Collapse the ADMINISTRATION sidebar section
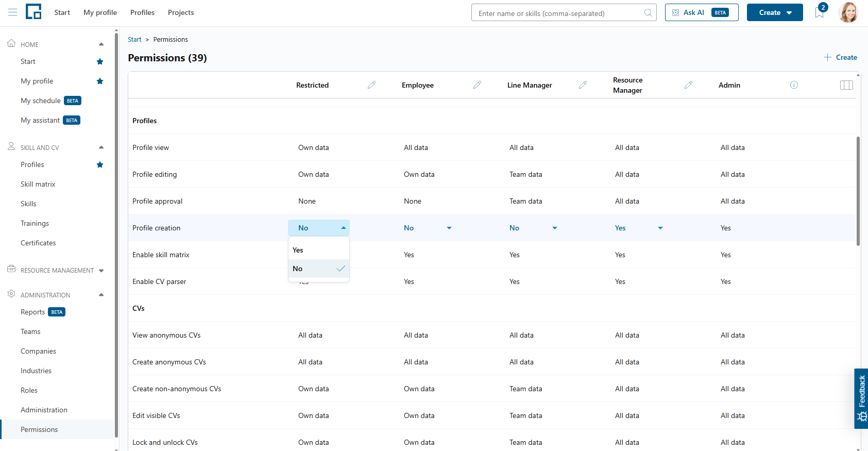868x451 pixels. [101, 295]
